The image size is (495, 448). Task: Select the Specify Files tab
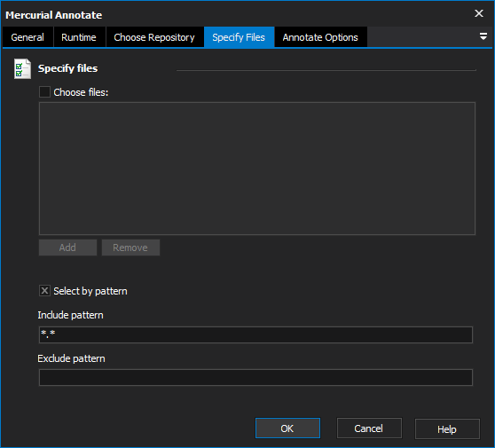[239, 37]
